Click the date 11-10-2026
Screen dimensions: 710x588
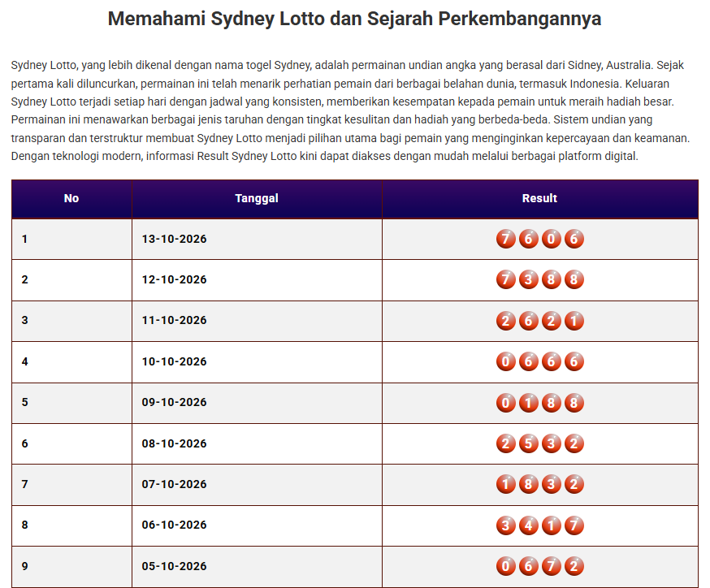coord(175,321)
